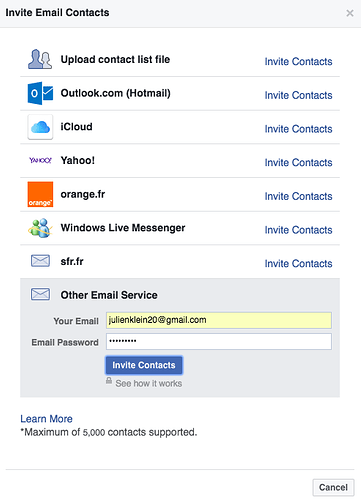361x500 pixels.
Task: Focus the Email Password field
Action: point(219,342)
